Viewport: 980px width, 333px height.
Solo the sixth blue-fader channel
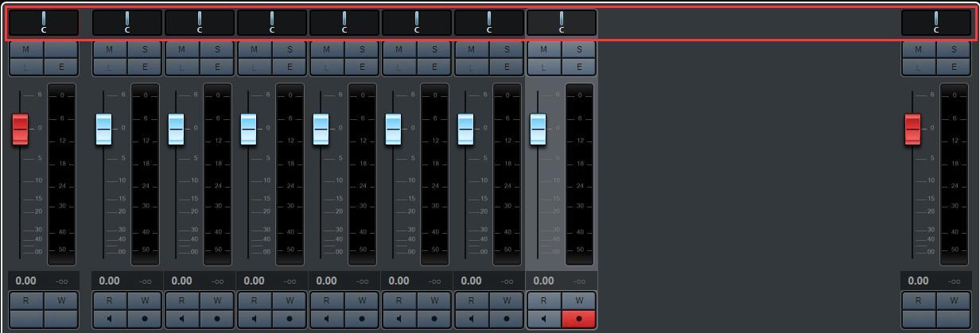point(506,49)
